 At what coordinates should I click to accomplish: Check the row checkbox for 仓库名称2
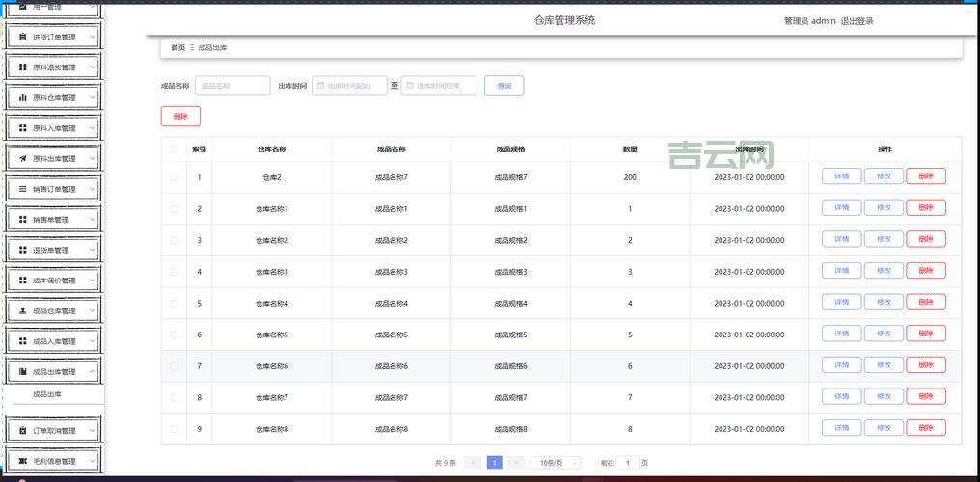(x=175, y=240)
